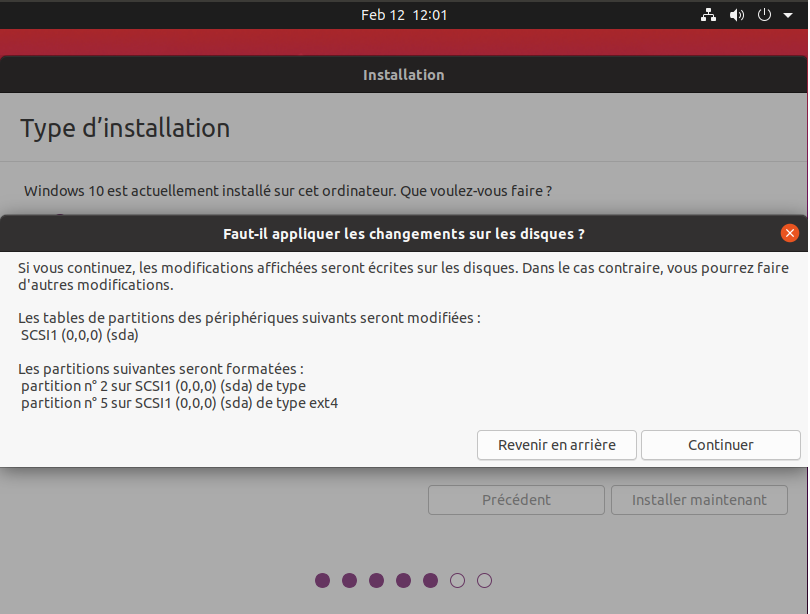Click the fourth installation progress dot

(403, 580)
